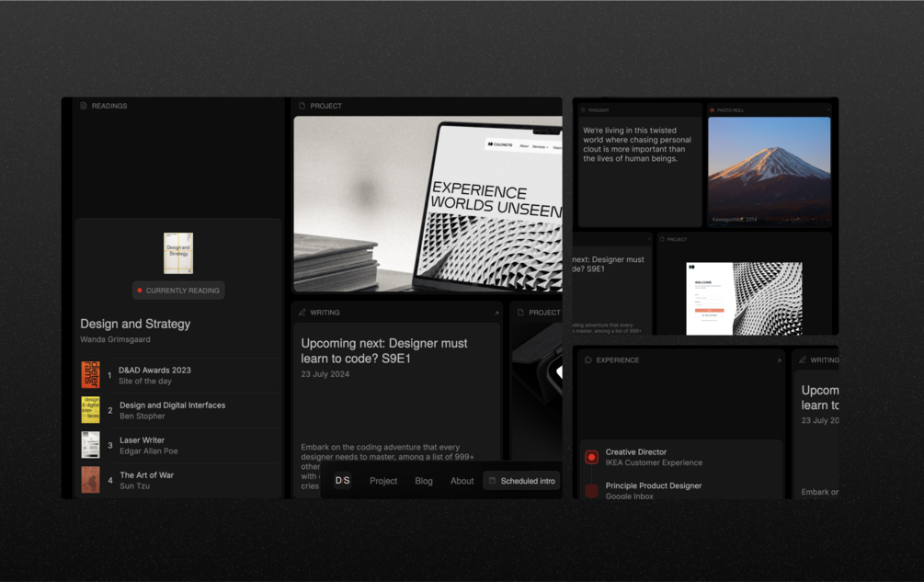924x582 pixels.
Task: Click the Thought quote about personal clout
Action: click(637, 144)
